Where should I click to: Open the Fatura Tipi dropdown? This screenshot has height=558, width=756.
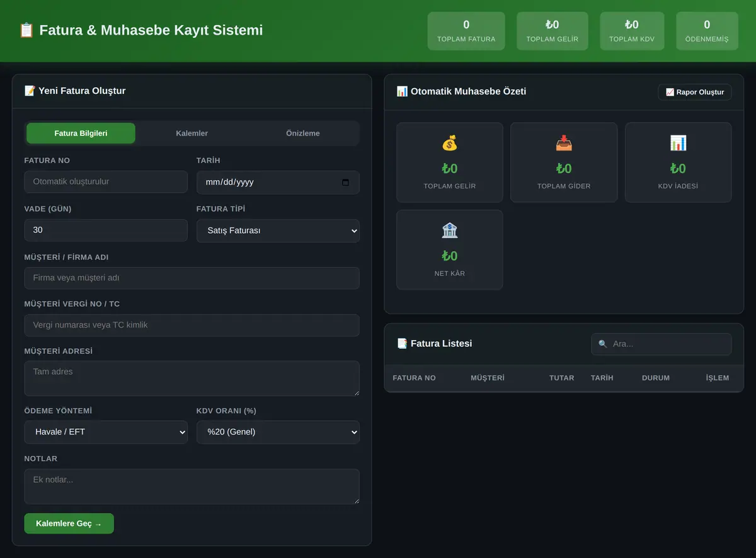click(x=278, y=231)
